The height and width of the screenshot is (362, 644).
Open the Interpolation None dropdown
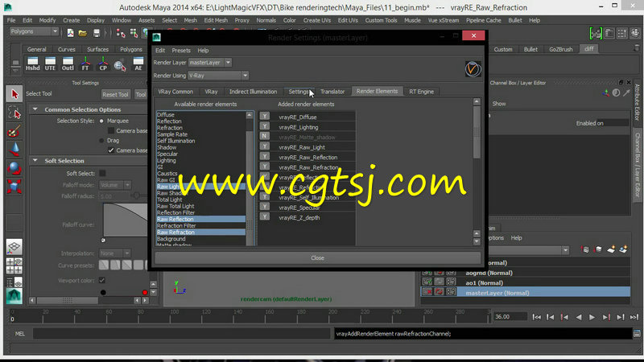tap(114, 253)
